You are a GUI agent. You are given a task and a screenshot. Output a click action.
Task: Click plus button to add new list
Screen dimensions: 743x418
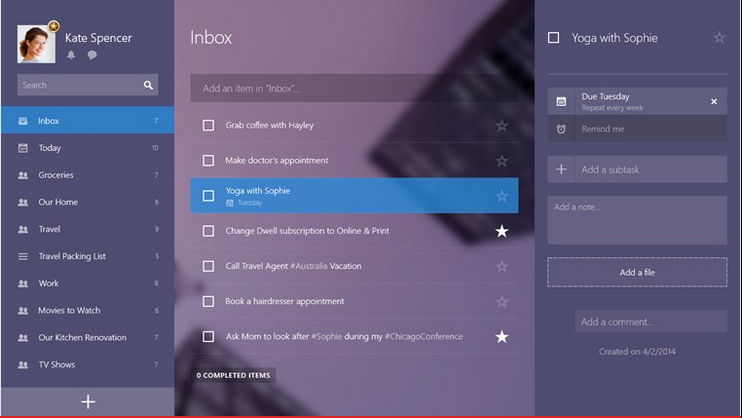coord(88,402)
